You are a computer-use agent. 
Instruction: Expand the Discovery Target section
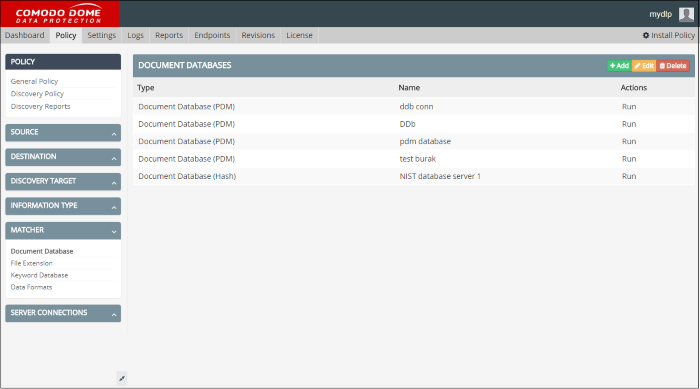pyautogui.click(x=63, y=182)
